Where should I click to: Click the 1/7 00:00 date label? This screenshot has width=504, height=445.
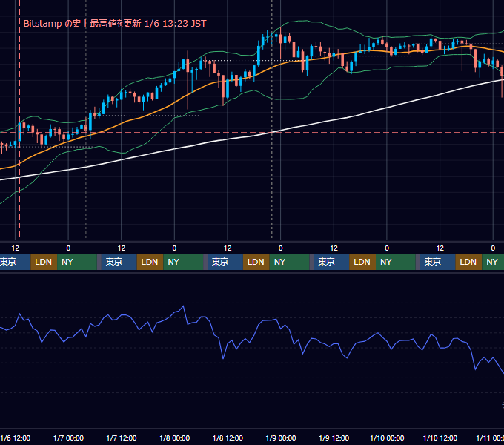[x=68, y=438]
